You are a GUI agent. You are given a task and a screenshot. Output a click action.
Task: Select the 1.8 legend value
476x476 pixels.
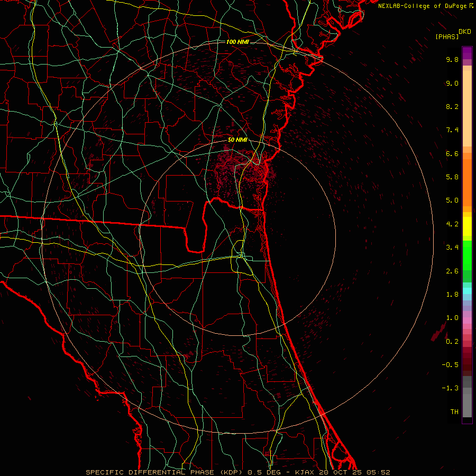pos(452,295)
